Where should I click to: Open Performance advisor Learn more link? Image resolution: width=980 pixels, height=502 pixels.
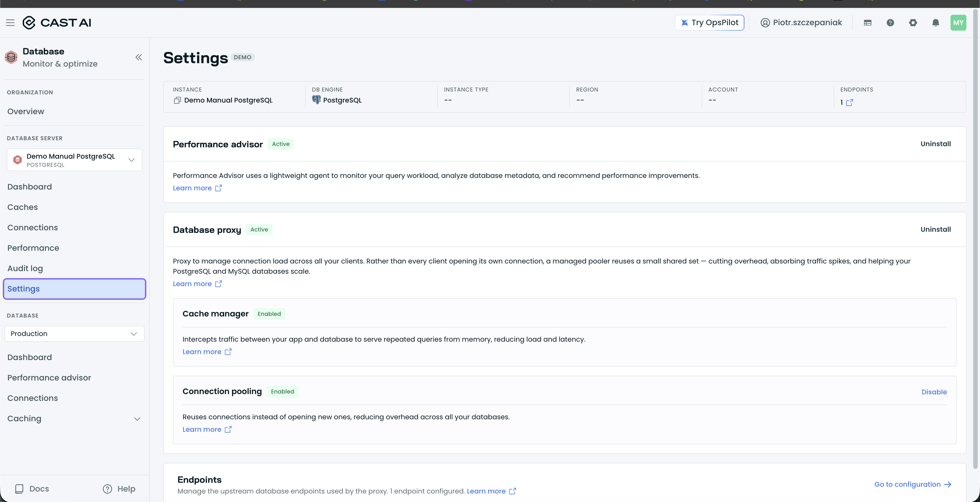tap(197, 188)
